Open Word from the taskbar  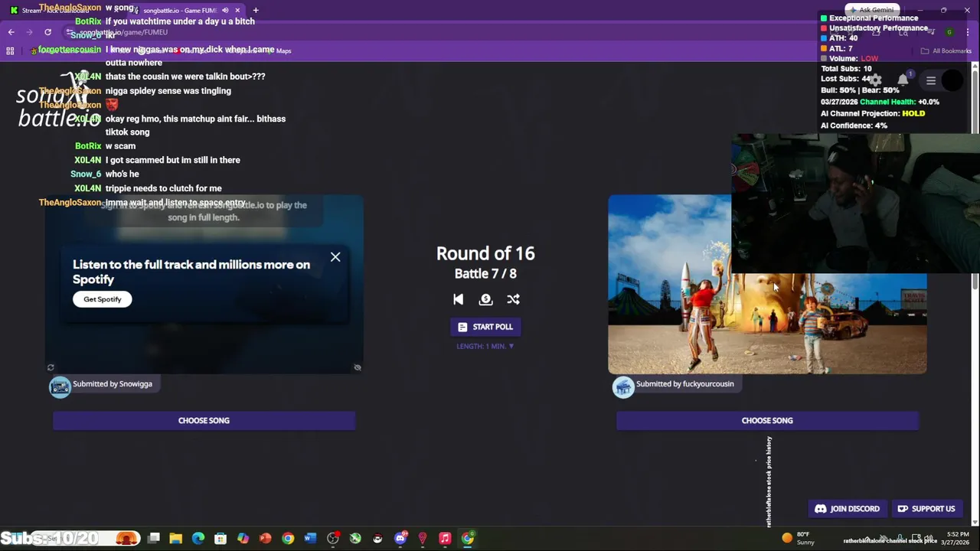pos(310,538)
